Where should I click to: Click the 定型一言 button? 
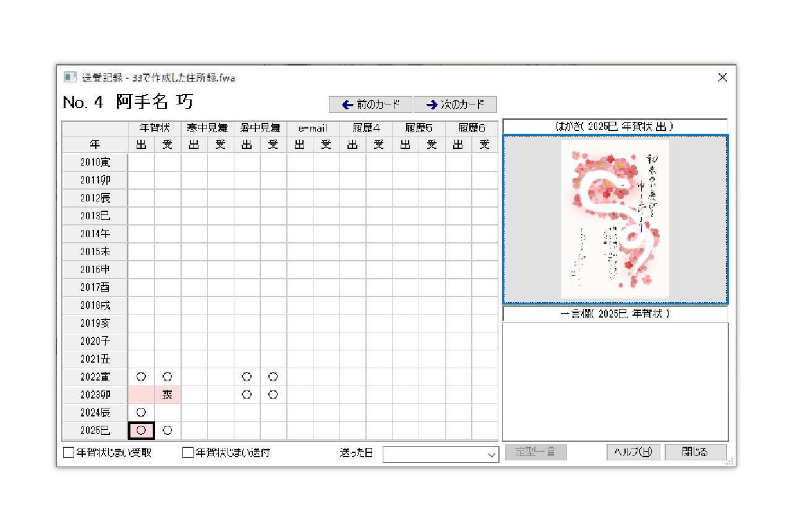coord(535,452)
